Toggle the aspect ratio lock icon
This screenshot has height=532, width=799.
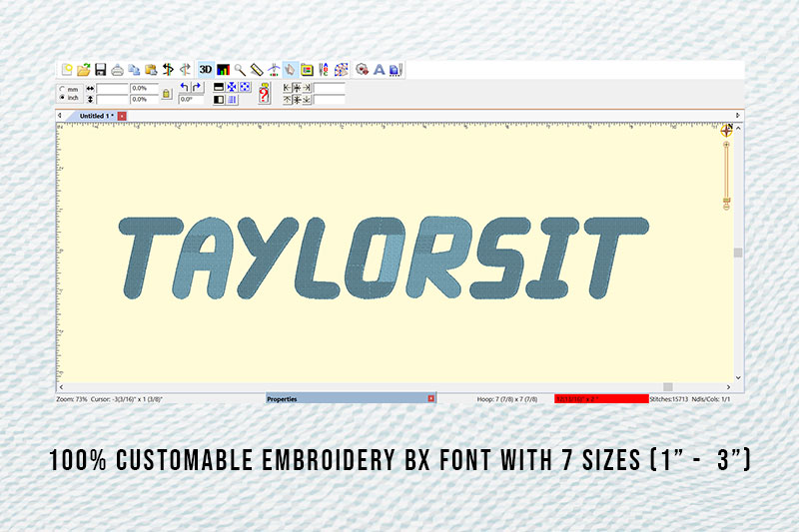[166, 94]
